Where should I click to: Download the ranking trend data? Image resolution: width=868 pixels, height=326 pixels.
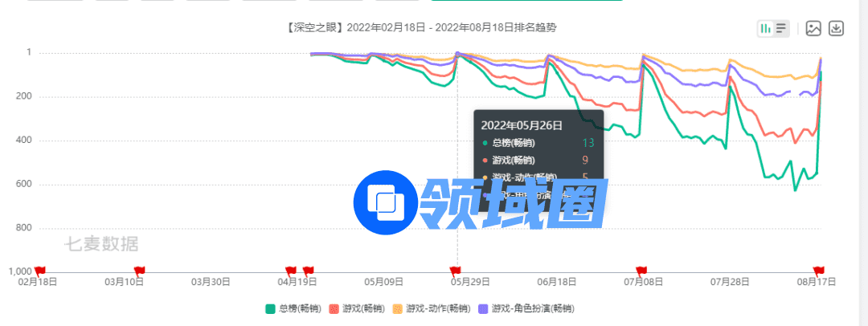click(836, 28)
